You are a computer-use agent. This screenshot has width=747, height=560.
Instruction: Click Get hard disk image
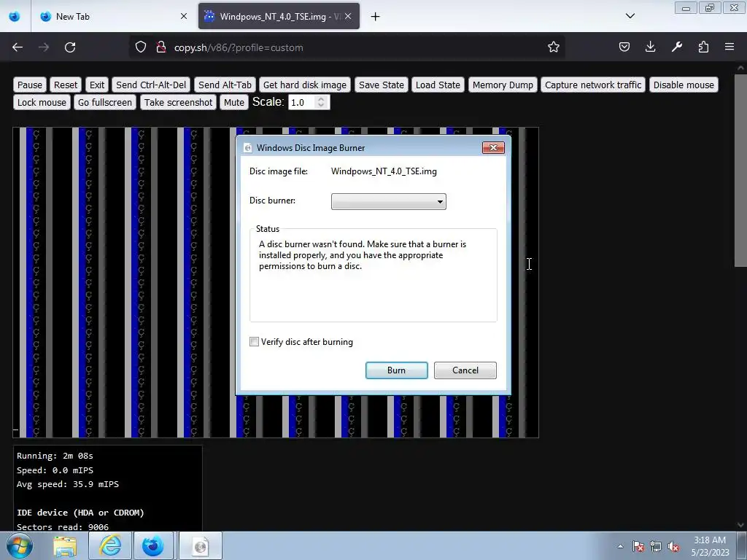point(305,85)
